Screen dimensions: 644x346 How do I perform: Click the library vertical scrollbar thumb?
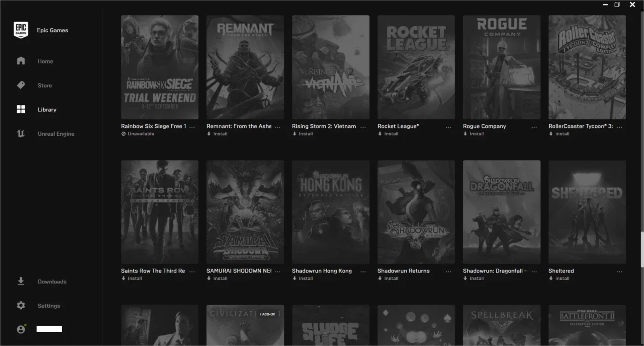[x=642, y=250]
